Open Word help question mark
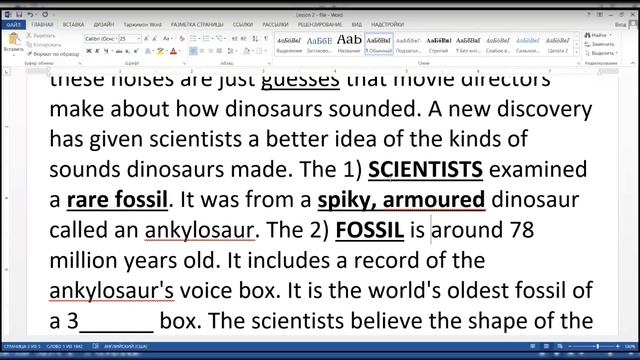Viewport: 640px width, 360px height. [589, 14]
